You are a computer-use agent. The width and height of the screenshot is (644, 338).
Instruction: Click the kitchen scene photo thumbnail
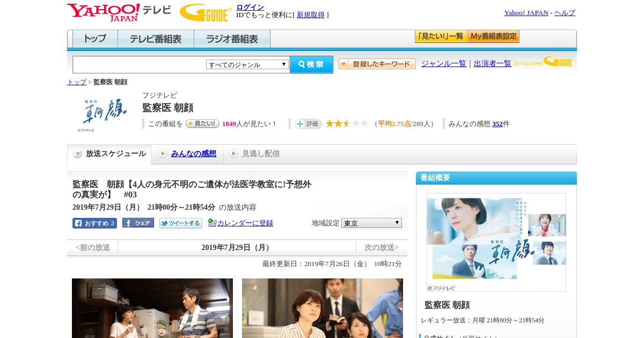click(152, 308)
